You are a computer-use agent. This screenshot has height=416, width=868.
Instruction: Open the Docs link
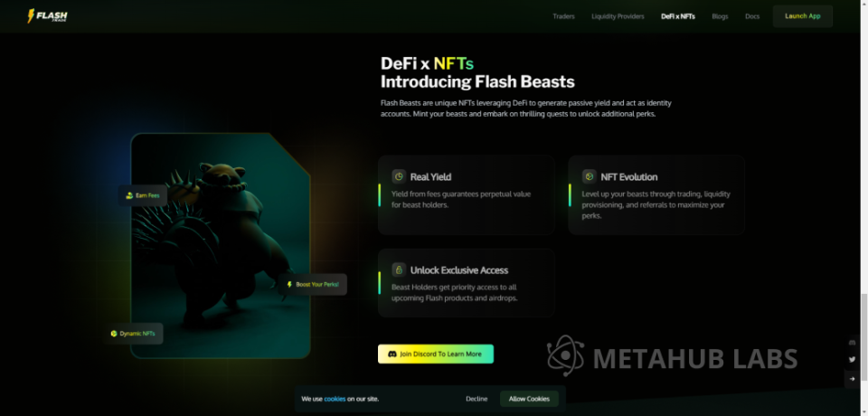click(x=752, y=16)
